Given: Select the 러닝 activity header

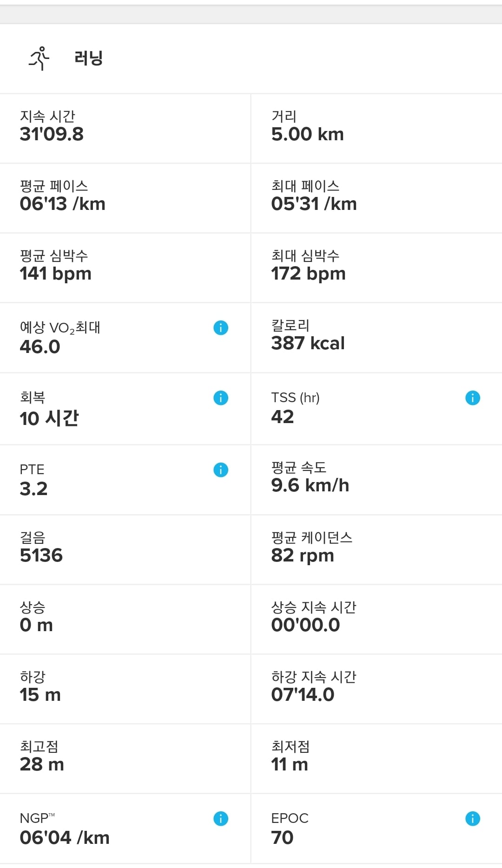Looking at the screenshot, I should click(x=251, y=59).
